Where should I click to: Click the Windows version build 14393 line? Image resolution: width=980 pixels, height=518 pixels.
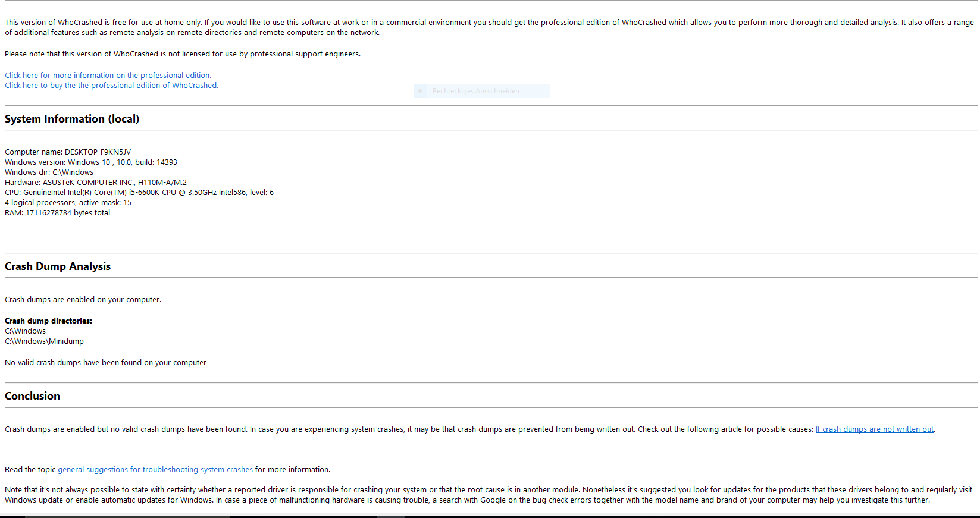pyautogui.click(x=91, y=162)
